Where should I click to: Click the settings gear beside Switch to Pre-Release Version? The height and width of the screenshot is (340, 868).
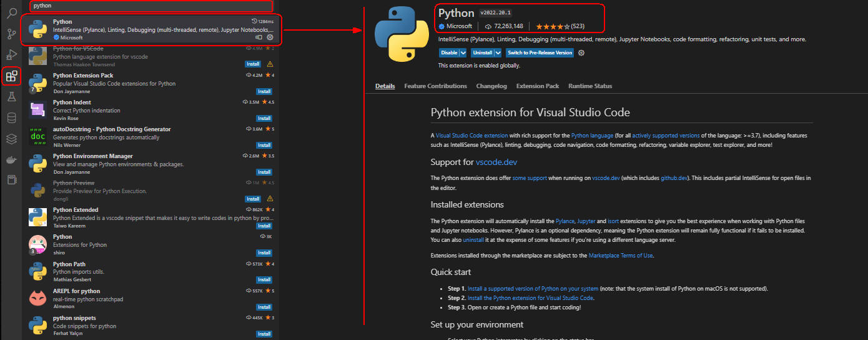point(581,52)
